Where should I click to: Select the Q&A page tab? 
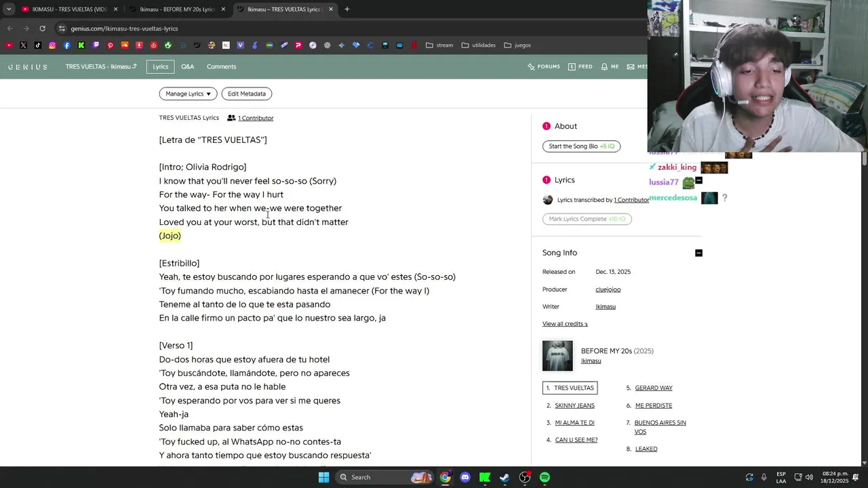188,66
